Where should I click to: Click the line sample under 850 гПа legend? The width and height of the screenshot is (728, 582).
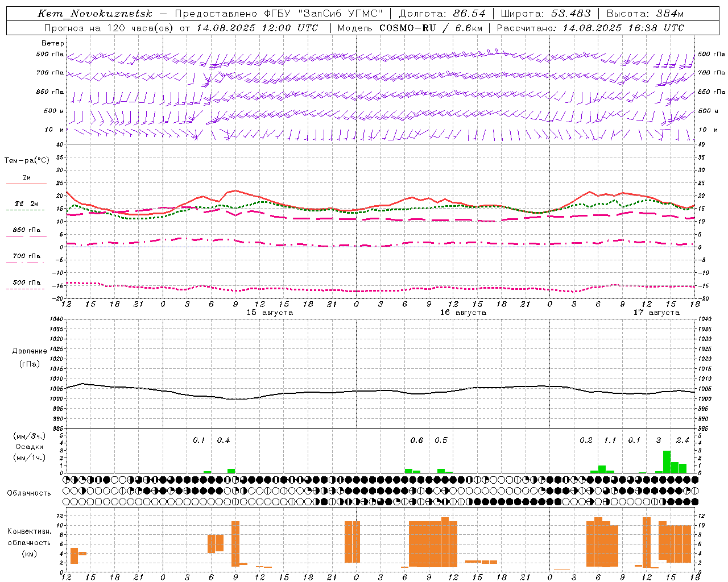[26, 235]
